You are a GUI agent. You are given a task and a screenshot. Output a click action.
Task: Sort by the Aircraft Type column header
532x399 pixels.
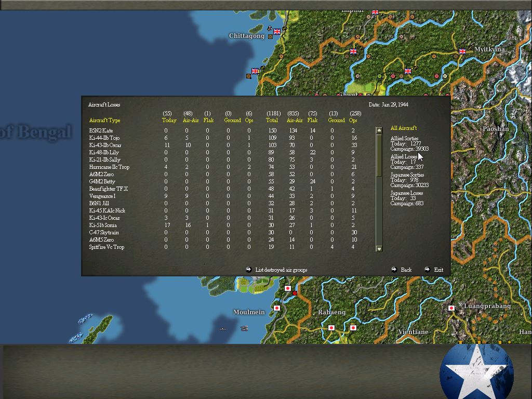(x=104, y=120)
